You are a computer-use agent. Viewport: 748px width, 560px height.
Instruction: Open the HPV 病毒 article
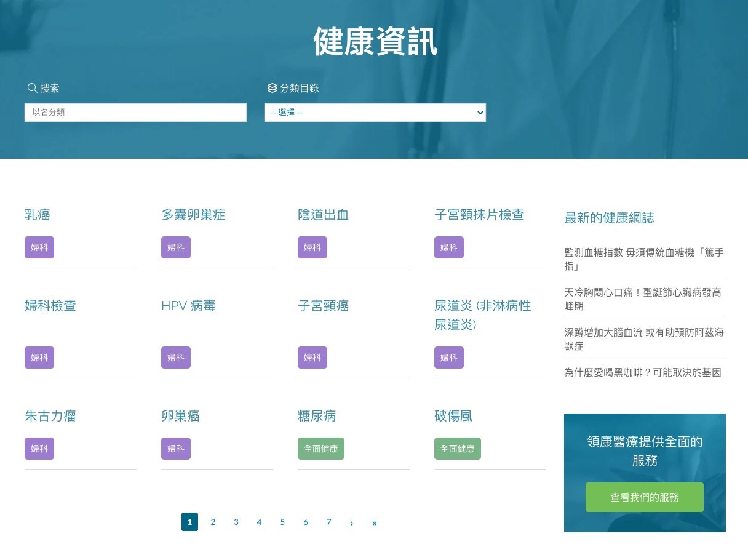tap(188, 306)
